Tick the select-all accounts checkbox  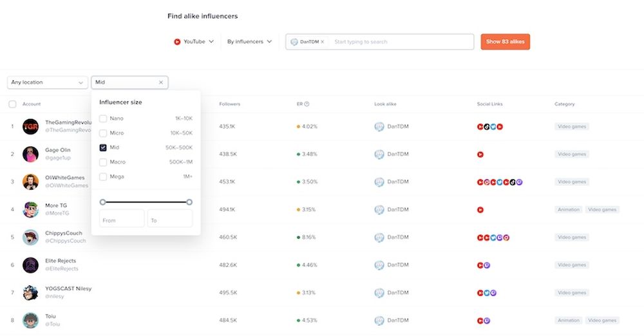tap(13, 104)
